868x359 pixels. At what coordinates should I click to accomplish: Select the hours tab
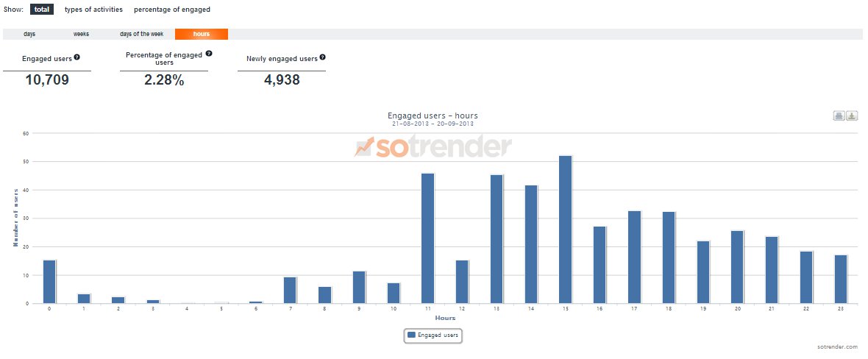pyautogui.click(x=201, y=34)
